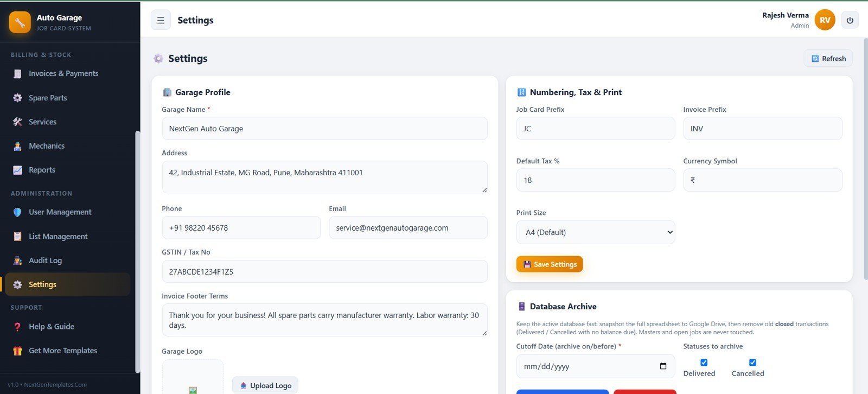Go to Spare Parts section
This screenshot has height=394, width=868.
67,98
